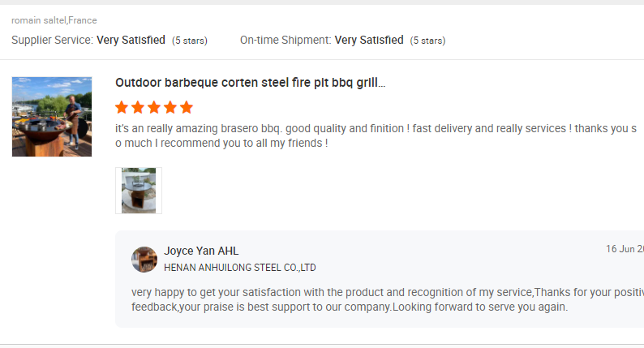Click the customer review text about brasero bbq
The image size is (644, 348).
point(376,135)
